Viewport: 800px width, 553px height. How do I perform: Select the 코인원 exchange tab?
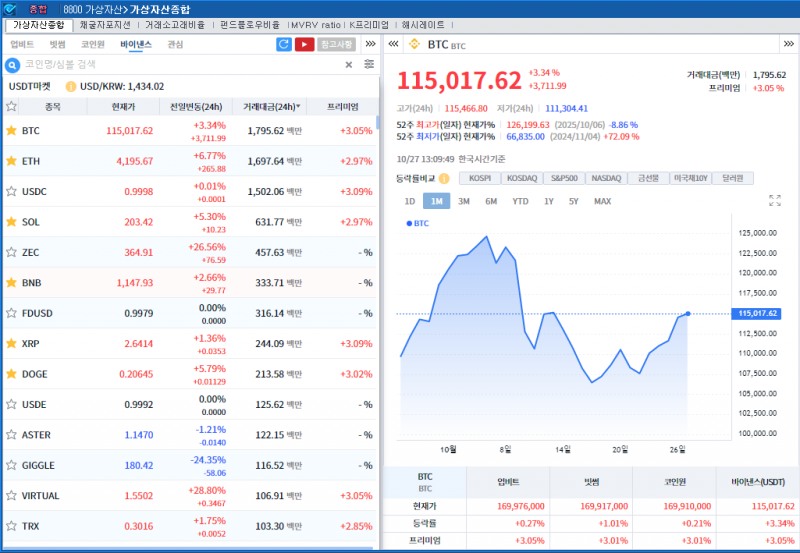93,44
